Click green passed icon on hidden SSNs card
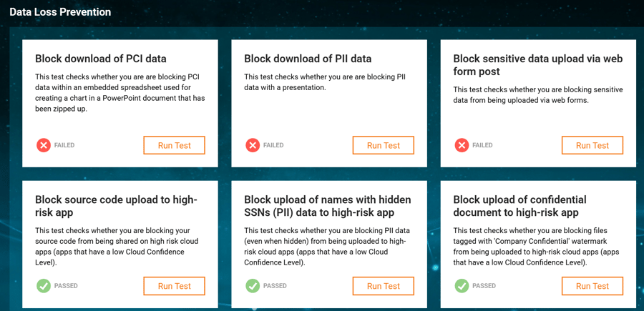This screenshot has width=644, height=311. (x=253, y=286)
